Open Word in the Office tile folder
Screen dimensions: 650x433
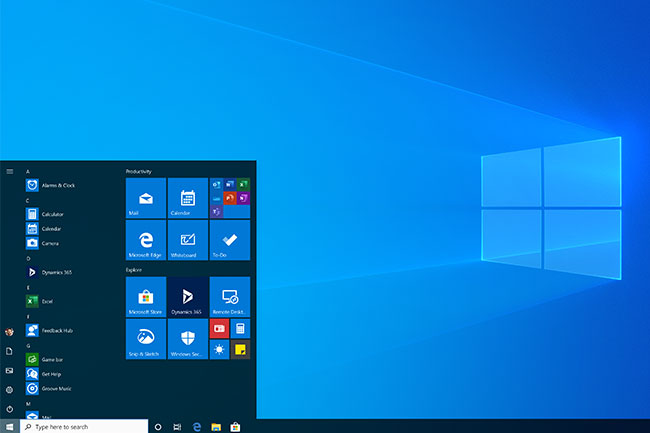[x=230, y=184]
